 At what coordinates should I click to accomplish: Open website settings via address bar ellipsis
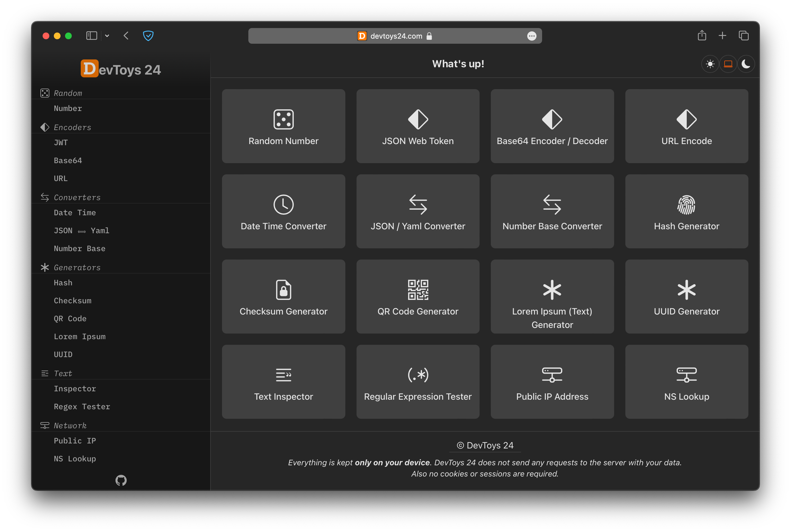531,36
